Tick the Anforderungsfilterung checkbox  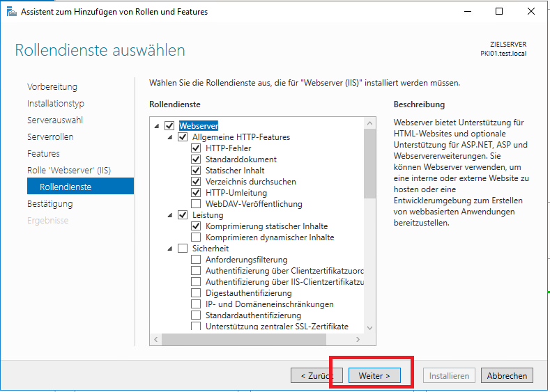pyautogui.click(x=196, y=260)
